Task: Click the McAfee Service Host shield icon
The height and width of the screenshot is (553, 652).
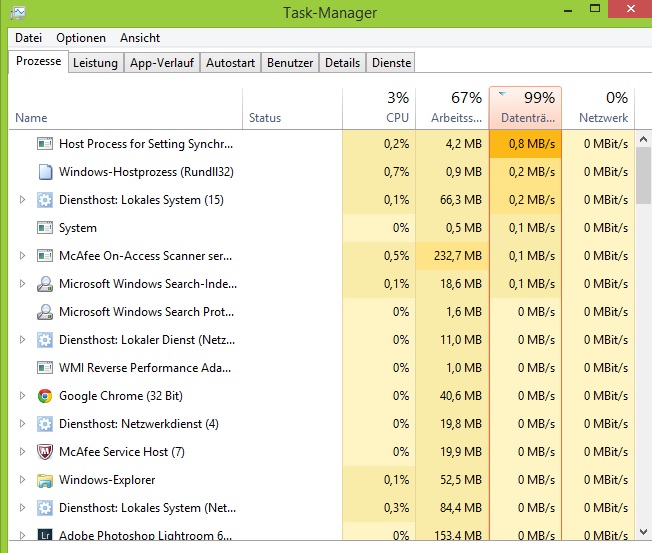Action: pyautogui.click(x=45, y=452)
